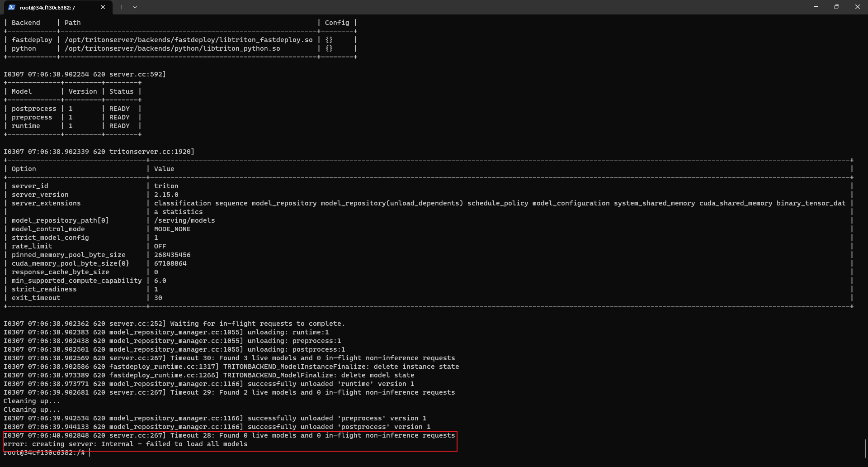Click the server_id option row
This screenshot has height=467, width=868.
pos(428,186)
